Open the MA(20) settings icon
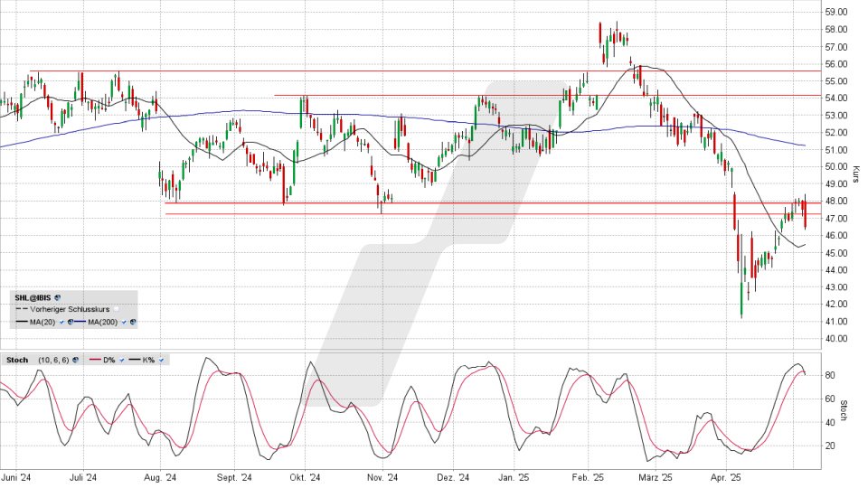The height and width of the screenshot is (488, 868). (71, 322)
